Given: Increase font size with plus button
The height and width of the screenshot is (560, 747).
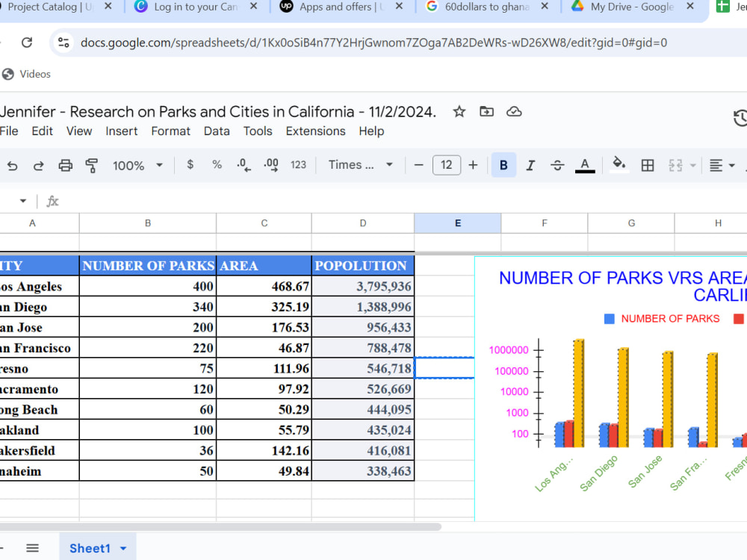Looking at the screenshot, I should coord(473,165).
